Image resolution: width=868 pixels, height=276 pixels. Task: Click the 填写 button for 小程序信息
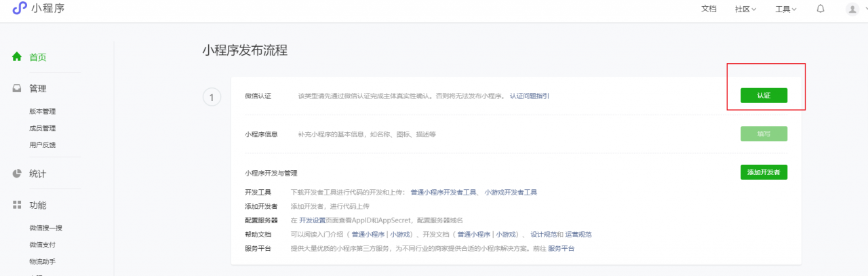[764, 134]
